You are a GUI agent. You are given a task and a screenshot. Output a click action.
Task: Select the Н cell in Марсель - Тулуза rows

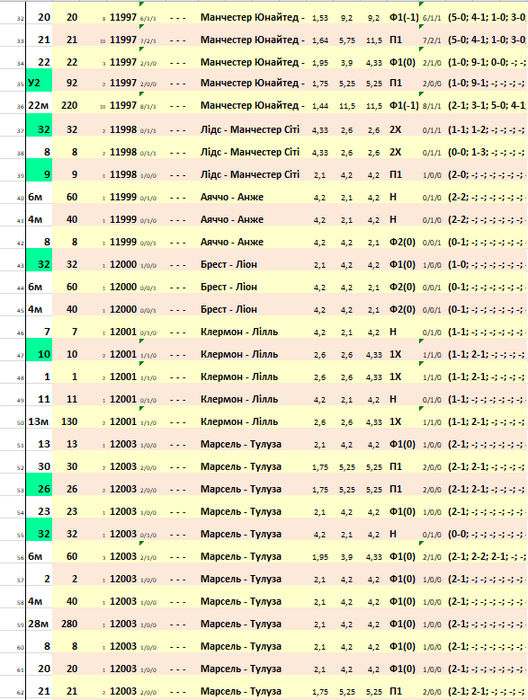393,534
